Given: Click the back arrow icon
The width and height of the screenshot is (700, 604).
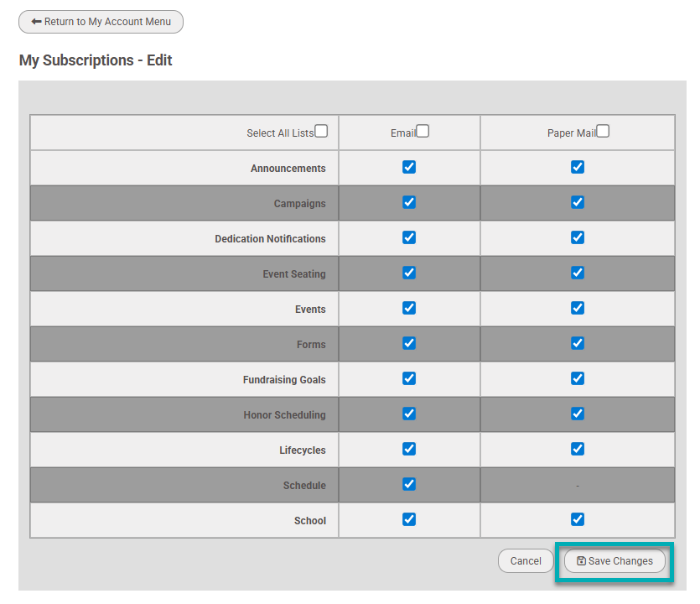Looking at the screenshot, I should click(x=36, y=22).
